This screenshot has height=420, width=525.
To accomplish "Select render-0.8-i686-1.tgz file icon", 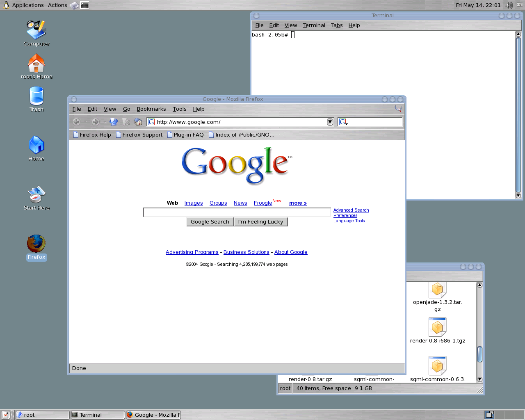I will click(438, 331).
